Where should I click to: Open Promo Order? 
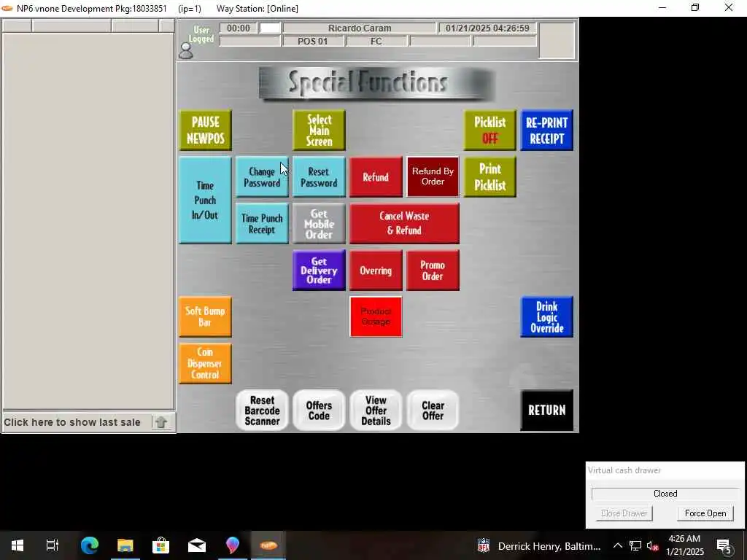(x=433, y=270)
